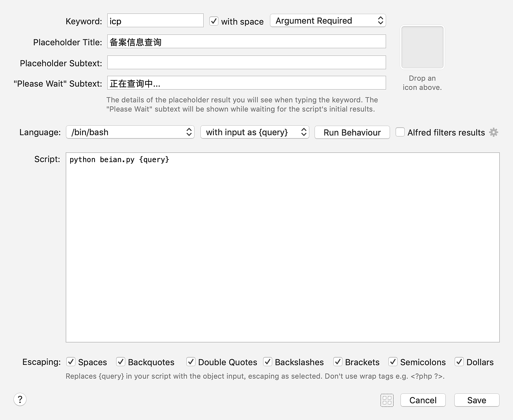Click the dashed grid icon beside Cancel

[x=387, y=400]
